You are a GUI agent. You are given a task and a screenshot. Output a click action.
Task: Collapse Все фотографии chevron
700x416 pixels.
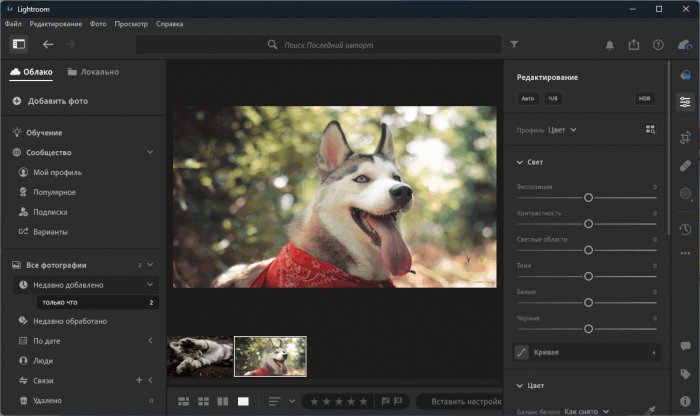tap(150, 265)
